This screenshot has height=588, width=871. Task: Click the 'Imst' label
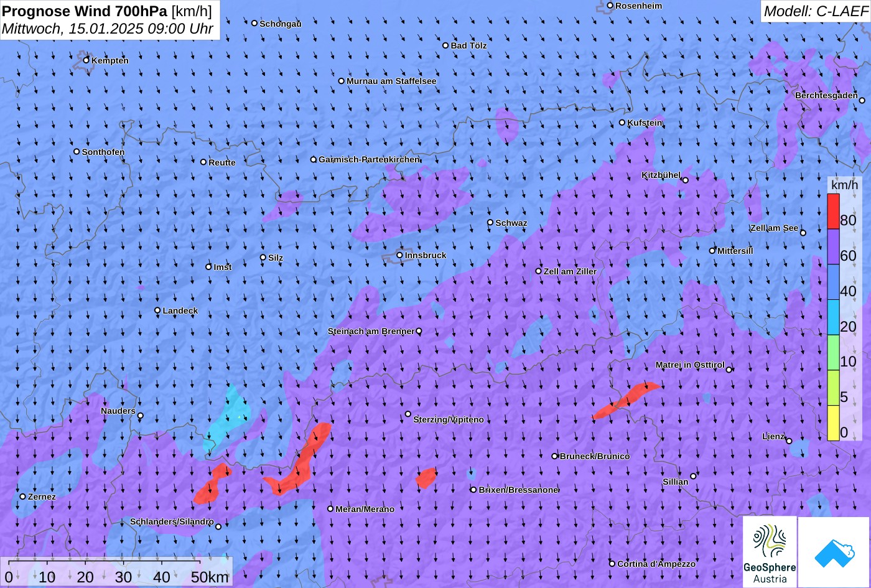coord(223,268)
